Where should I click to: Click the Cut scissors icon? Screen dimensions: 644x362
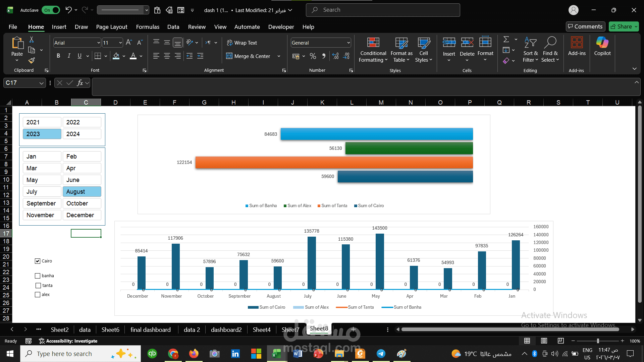tap(32, 40)
